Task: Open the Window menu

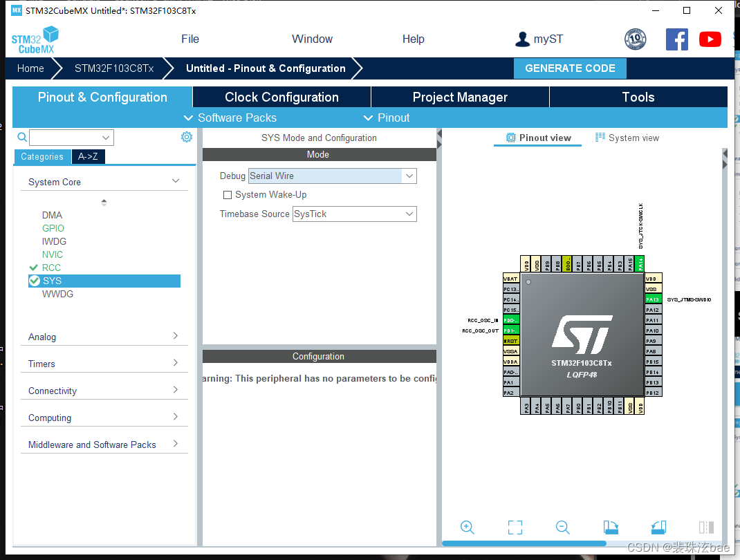Action: [312, 39]
